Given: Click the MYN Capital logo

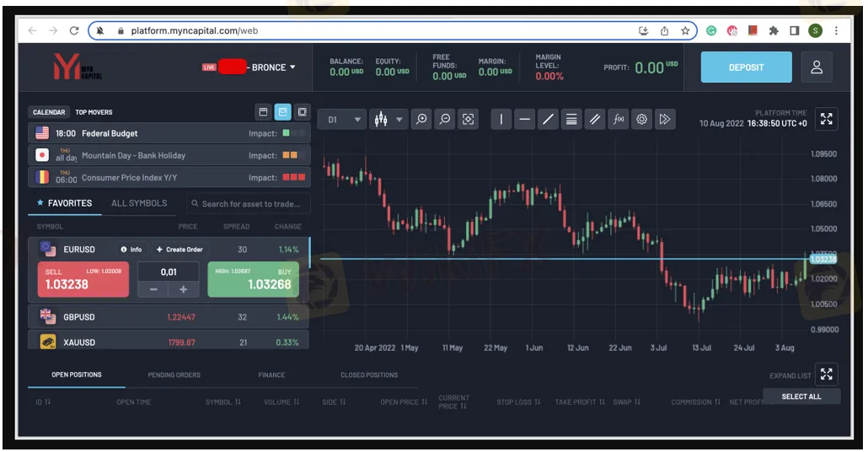Looking at the screenshot, I should (x=77, y=67).
